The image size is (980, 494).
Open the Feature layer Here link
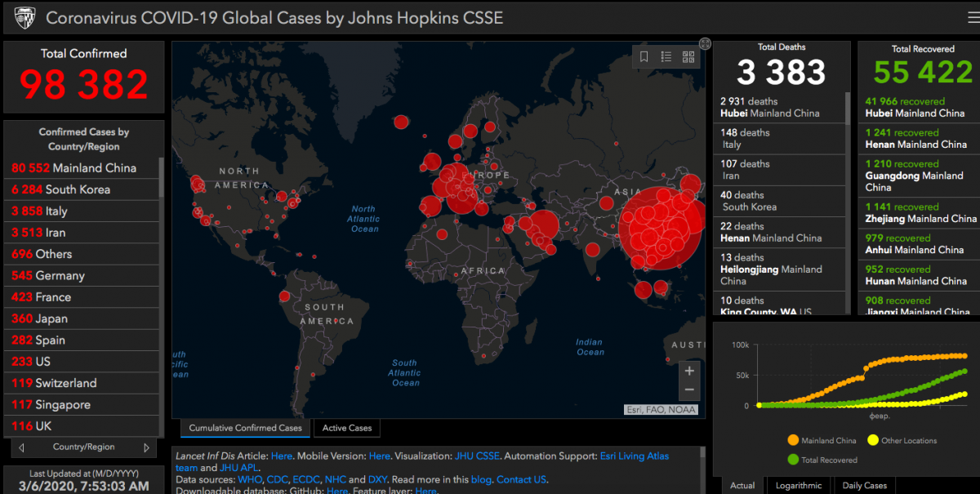click(425, 491)
